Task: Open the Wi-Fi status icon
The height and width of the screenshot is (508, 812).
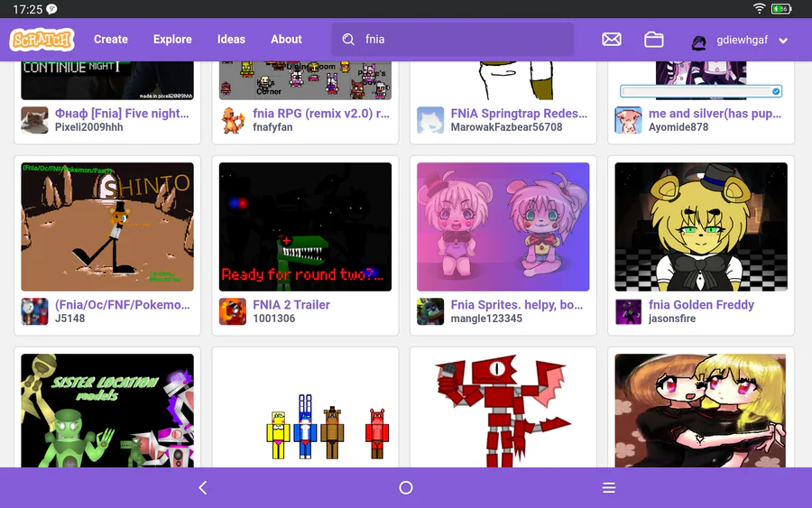Action: pos(759,8)
